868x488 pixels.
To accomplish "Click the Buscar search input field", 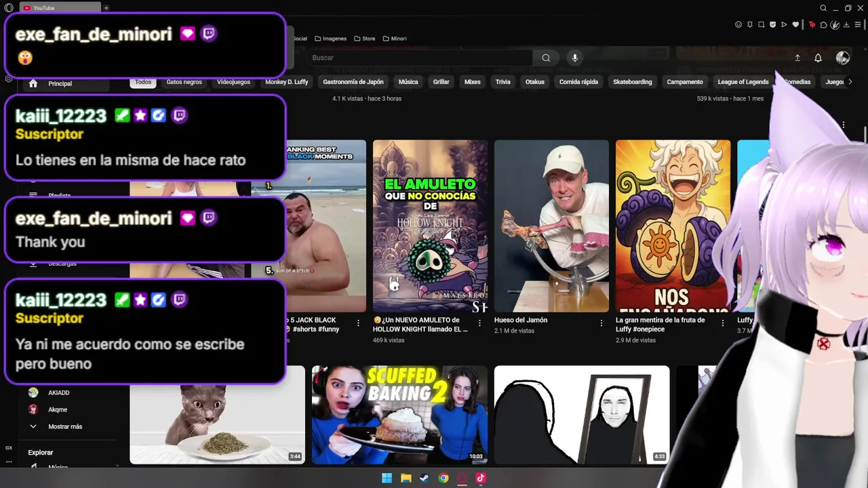I will pos(420,58).
